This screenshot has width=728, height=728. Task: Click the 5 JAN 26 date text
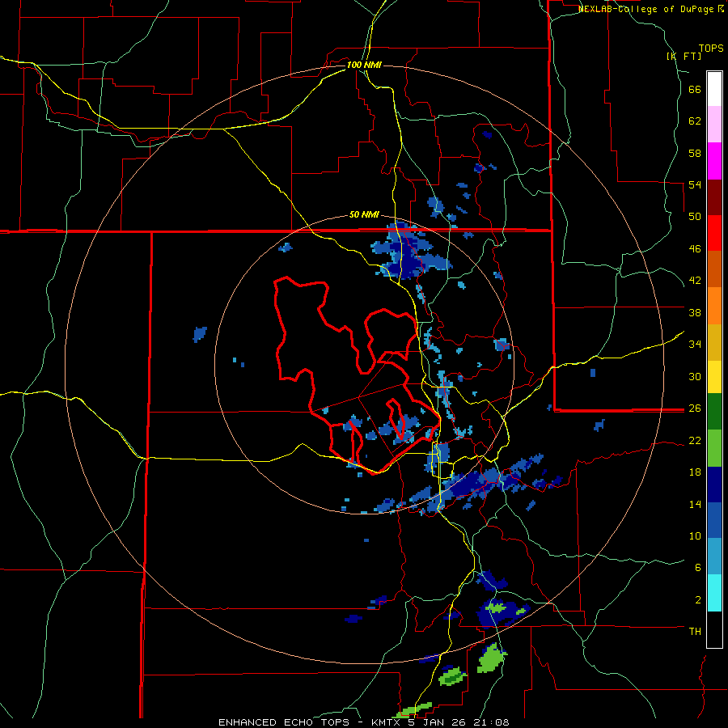tap(438, 722)
